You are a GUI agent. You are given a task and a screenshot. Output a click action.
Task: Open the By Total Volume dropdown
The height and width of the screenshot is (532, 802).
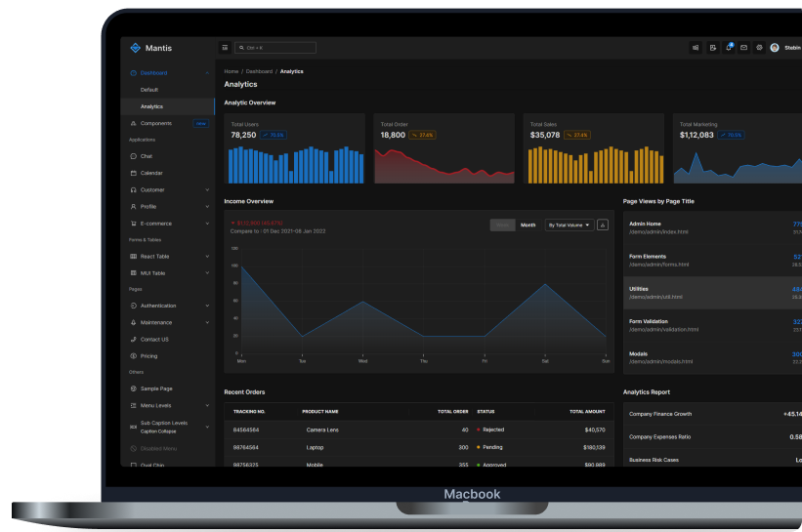point(570,225)
